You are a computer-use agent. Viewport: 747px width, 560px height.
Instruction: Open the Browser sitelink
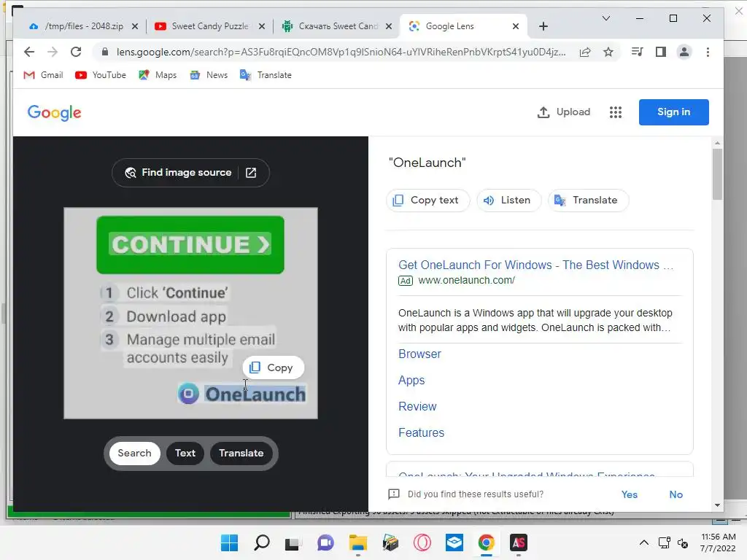419,354
